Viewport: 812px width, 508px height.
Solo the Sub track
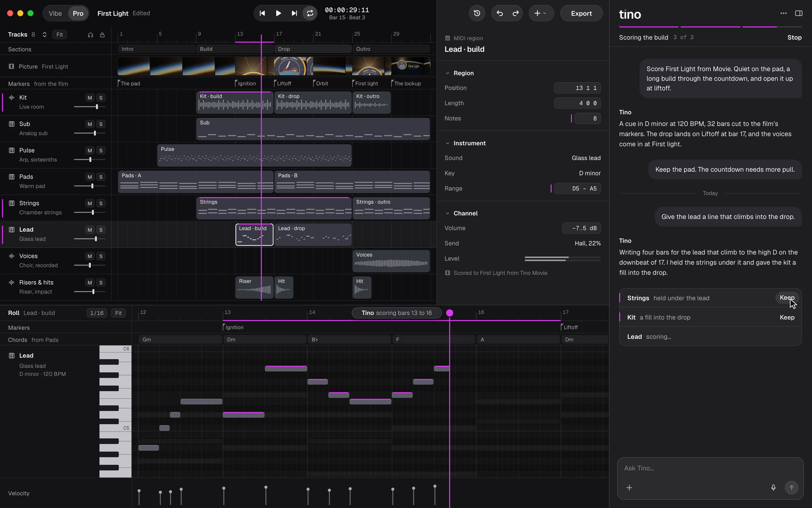coord(101,124)
